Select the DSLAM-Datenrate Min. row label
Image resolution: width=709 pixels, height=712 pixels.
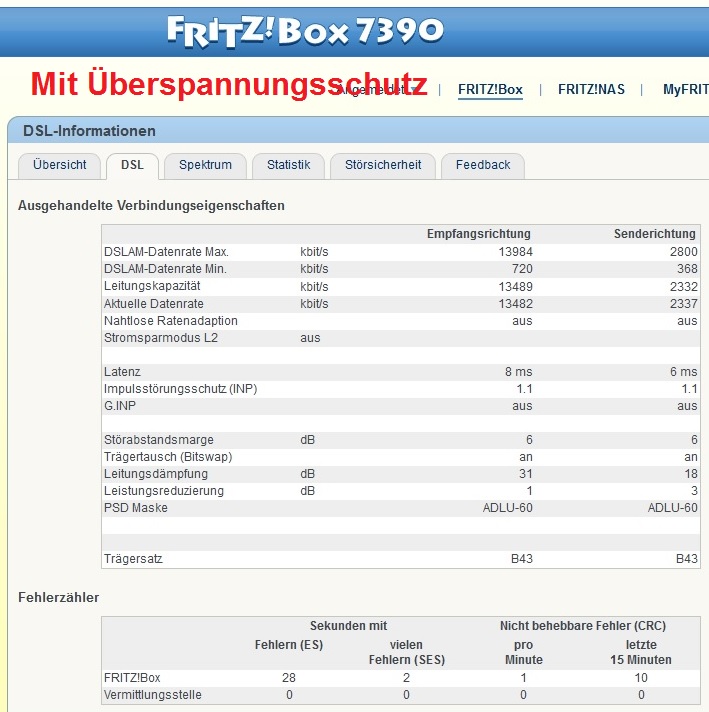(165, 269)
